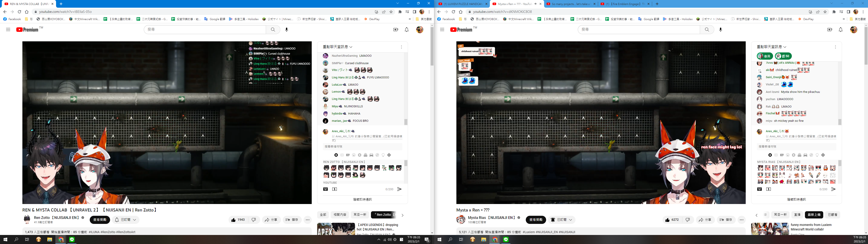
Task: Start voice search in right window
Action: click(721, 30)
